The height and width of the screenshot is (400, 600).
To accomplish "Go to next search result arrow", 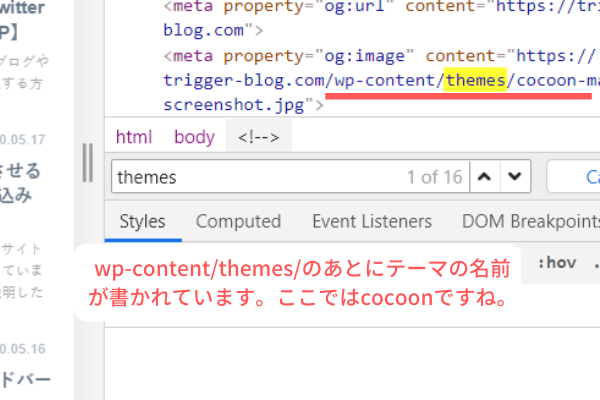I will (x=515, y=177).
